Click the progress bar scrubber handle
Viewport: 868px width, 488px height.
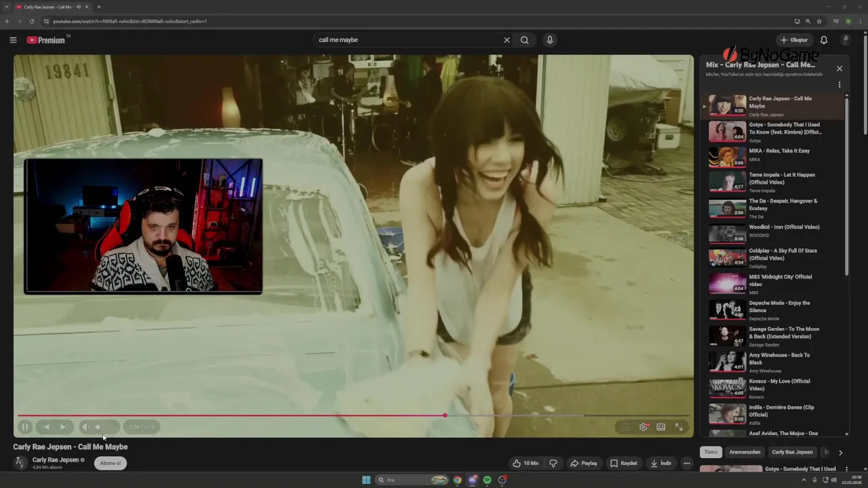445,415
